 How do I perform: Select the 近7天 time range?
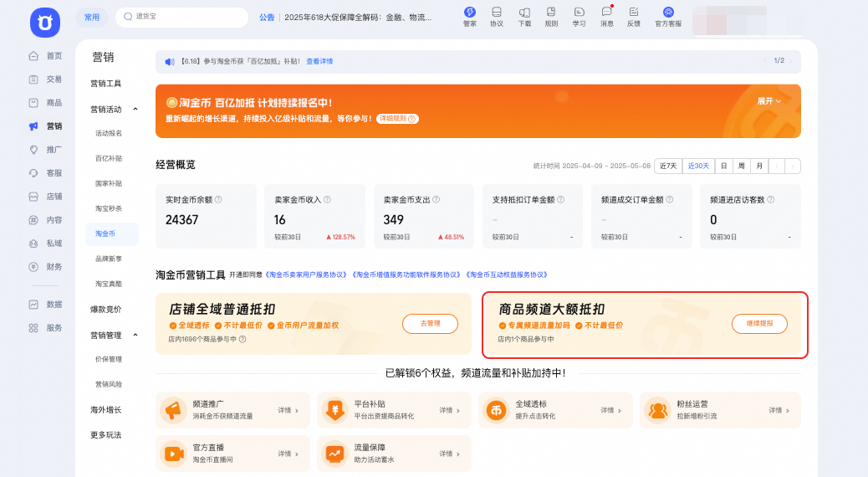click(x=668, y=167)
